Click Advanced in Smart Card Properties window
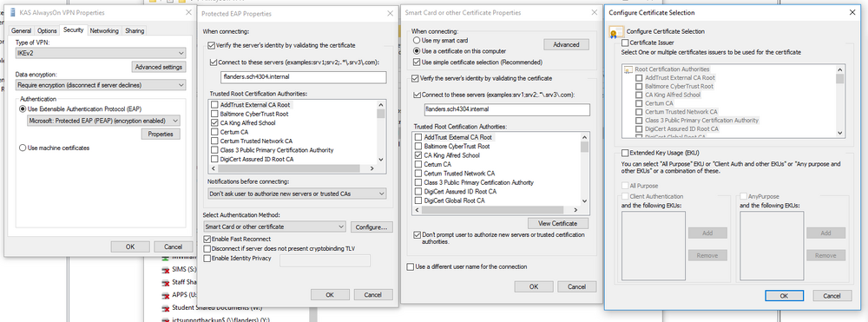Image resolution: width=868 pixels, height=322 pixels. click(566, 45)
